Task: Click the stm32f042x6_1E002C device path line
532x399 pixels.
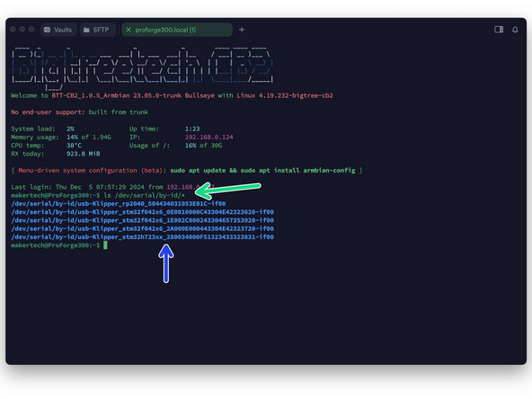Action: [x=143, y=220]
